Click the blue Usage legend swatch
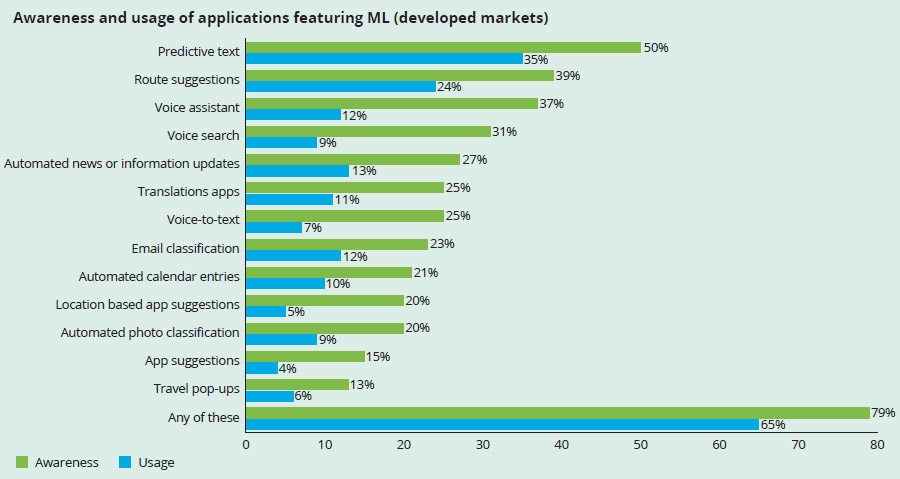Screen dimensions: 900x479 125,462
